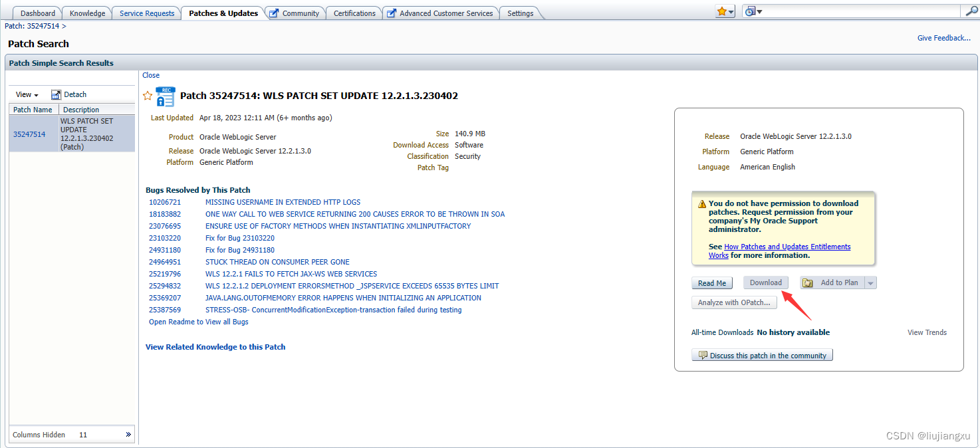980x448 pixels.
Task: Open the Give Feedback link
Action: [x=944, y=38]
